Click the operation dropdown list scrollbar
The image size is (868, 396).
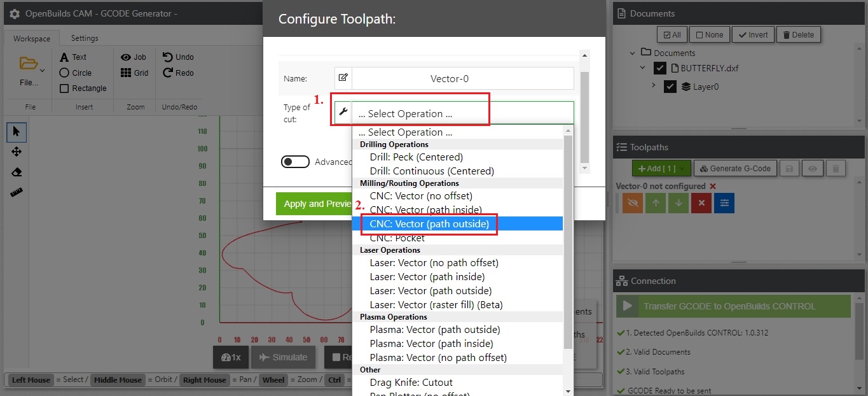coord(568,242)
